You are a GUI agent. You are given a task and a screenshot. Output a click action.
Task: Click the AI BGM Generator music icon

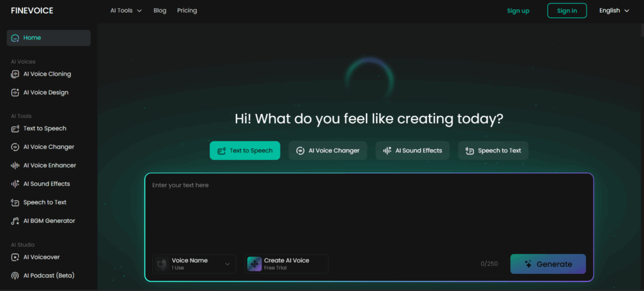pos(15,221)
